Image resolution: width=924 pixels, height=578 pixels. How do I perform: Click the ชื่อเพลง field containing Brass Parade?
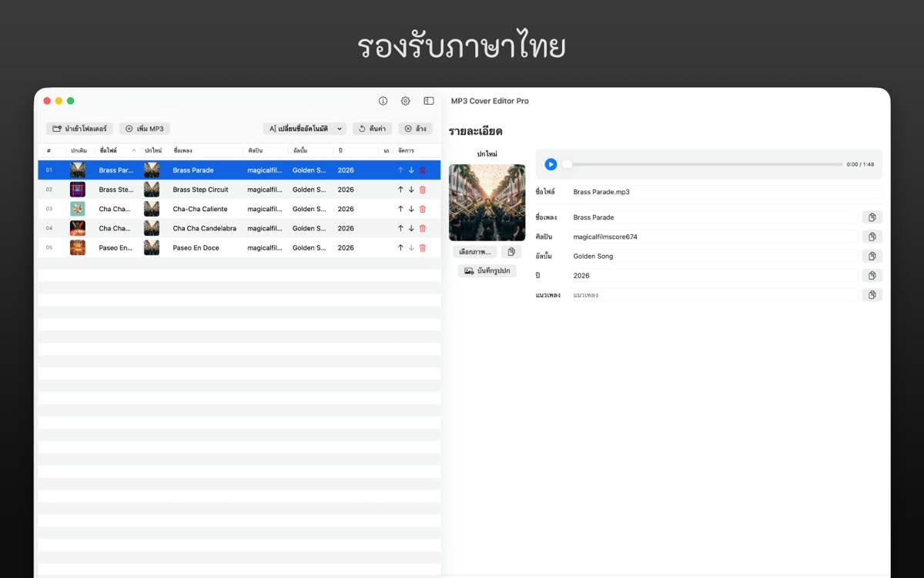714,217
